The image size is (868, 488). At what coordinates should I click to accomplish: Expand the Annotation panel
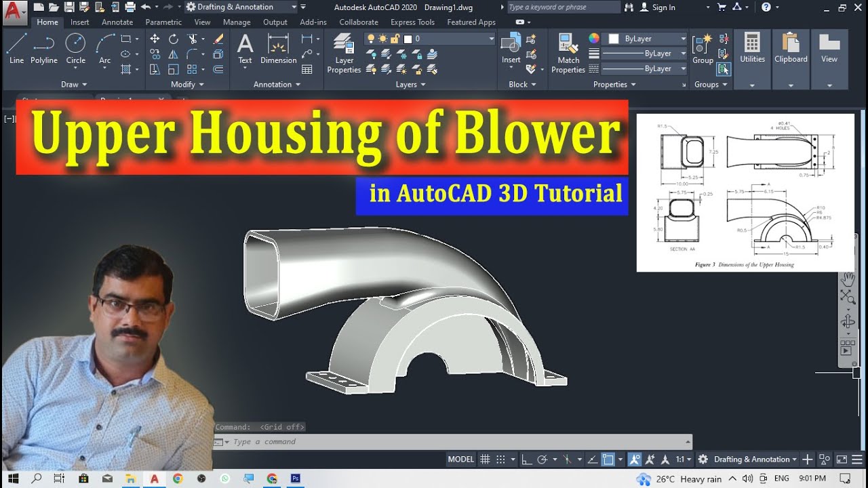click(277, 85)
